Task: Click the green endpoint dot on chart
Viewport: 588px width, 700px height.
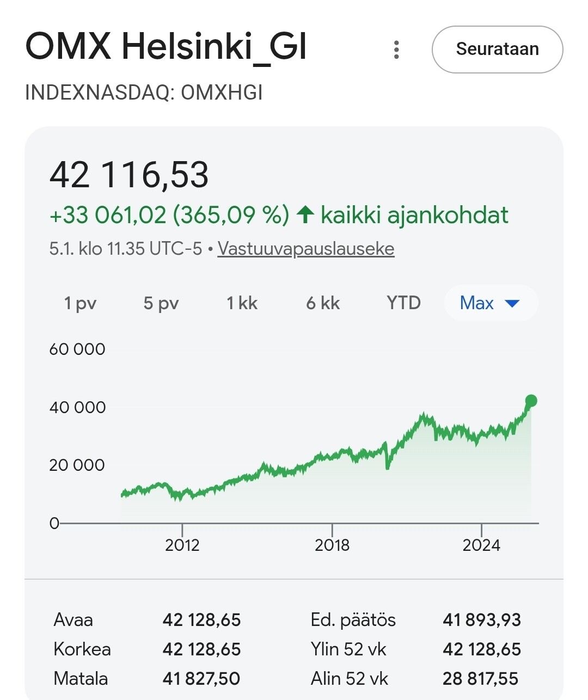Action: pyautogui.click(x=531, y=401)
